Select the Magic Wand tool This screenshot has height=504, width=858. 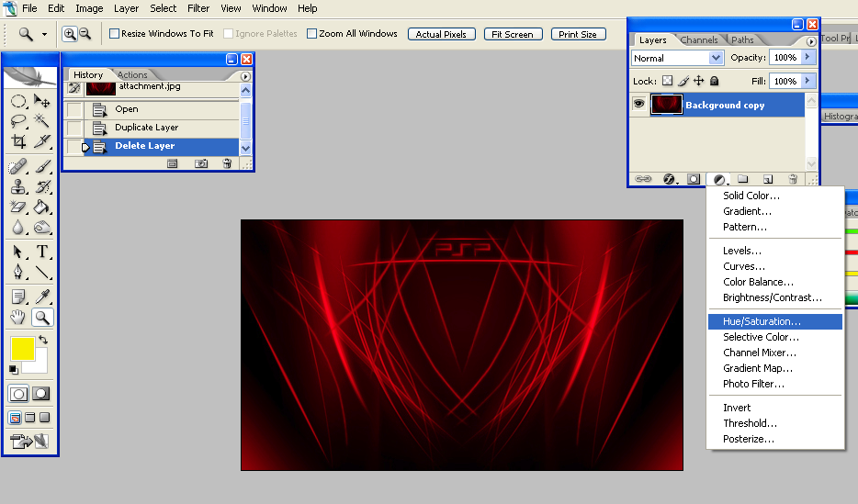tap(42, 121)
